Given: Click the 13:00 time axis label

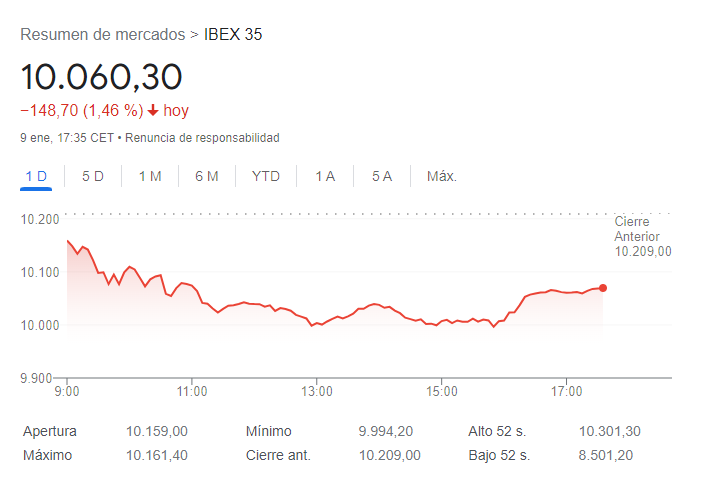Looking at the screenshot, I should [317, 391].
